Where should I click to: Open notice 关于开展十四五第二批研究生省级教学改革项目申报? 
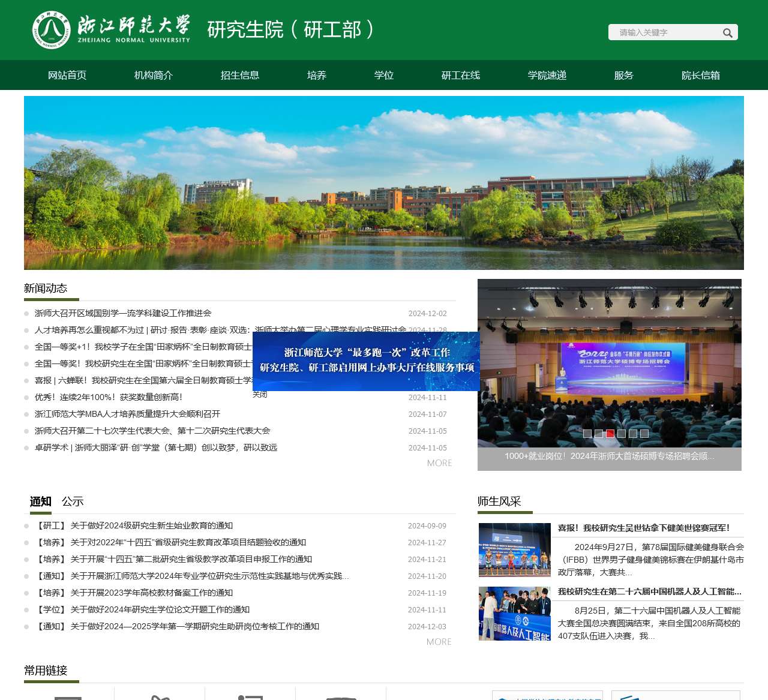(x=173, y=559)
